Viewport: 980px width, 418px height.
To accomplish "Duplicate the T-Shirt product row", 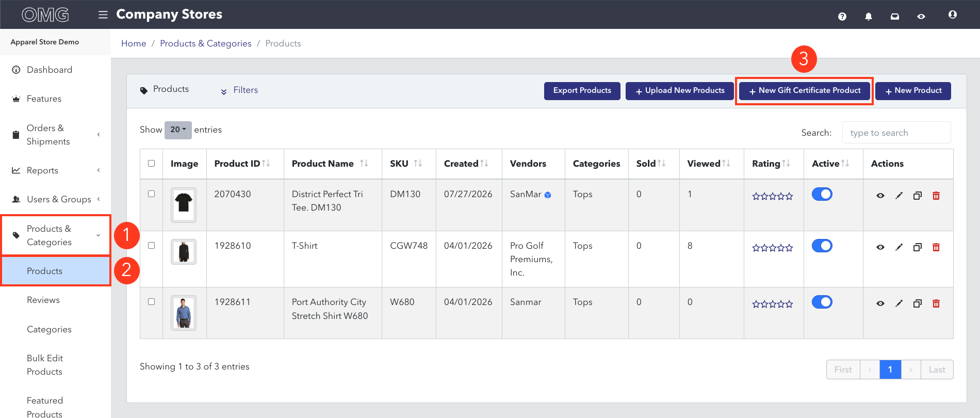I will pos(918,247).
